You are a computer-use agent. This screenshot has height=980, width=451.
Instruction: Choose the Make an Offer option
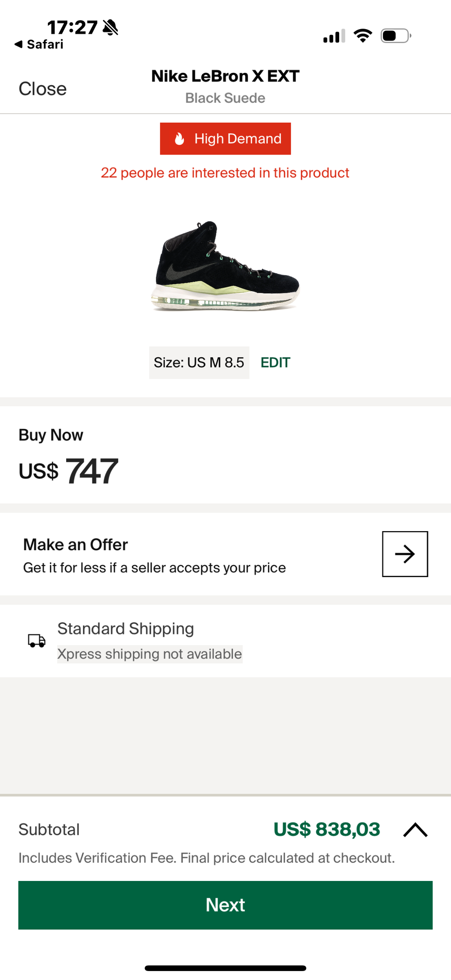(155, 555)
